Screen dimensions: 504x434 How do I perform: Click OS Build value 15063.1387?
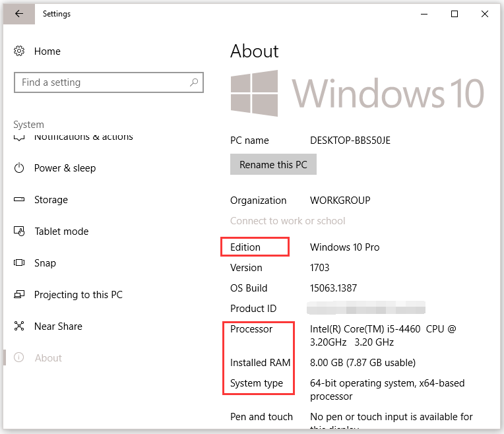point(333,288)
